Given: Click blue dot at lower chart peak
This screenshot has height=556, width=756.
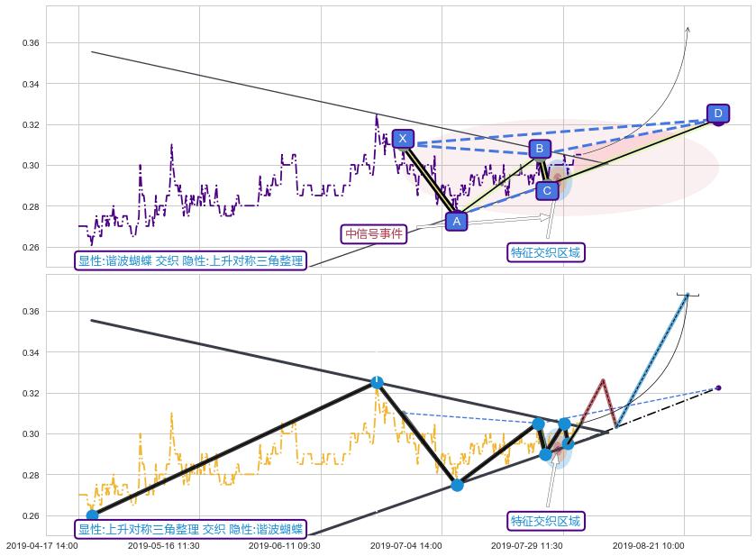Looking at the screenshot, I should (x=377, y=382).
